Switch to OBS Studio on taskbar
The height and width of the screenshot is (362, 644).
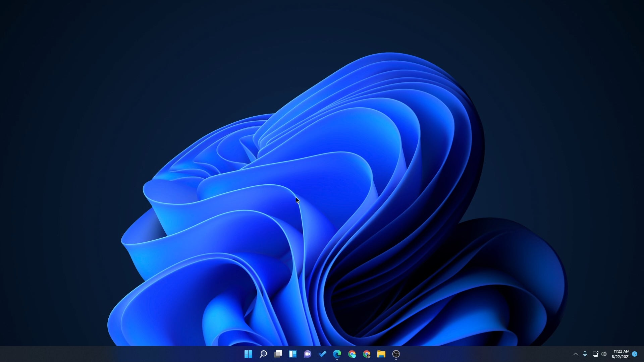click(396, 354)
